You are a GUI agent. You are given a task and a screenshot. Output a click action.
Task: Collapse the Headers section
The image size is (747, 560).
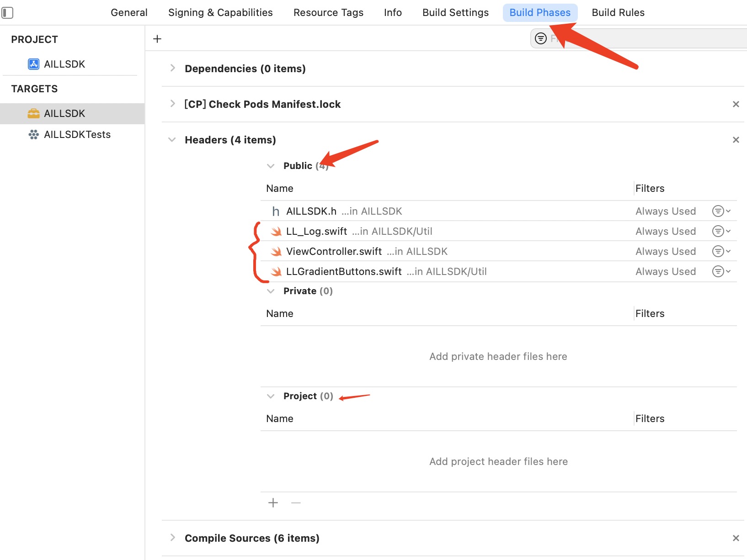[x=172, y=140]
